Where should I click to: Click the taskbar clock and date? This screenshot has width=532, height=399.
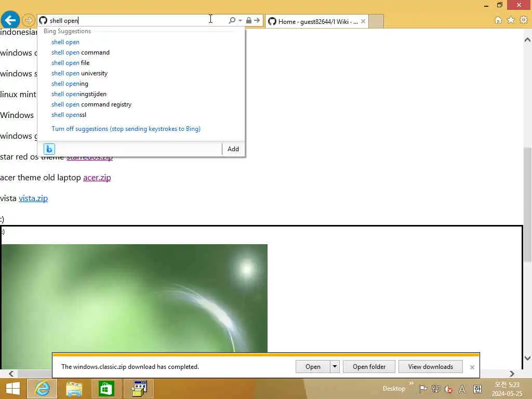pos(507,389)
